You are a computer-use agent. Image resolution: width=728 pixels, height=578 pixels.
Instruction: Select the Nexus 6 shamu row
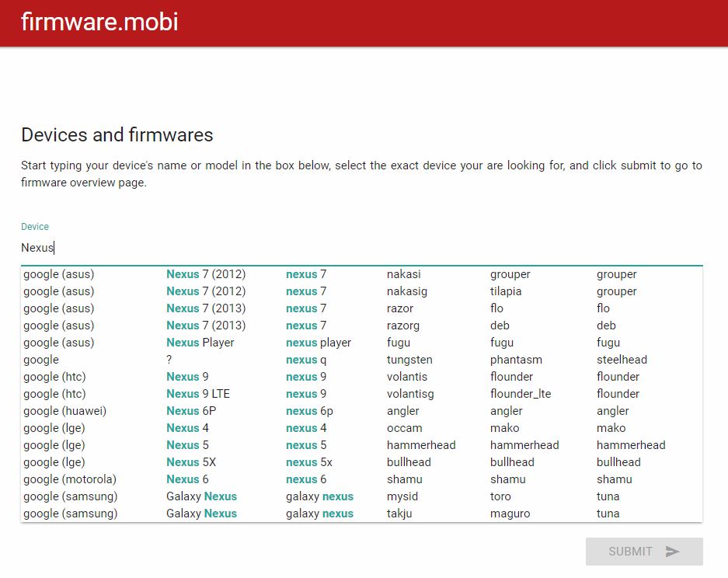362,479
